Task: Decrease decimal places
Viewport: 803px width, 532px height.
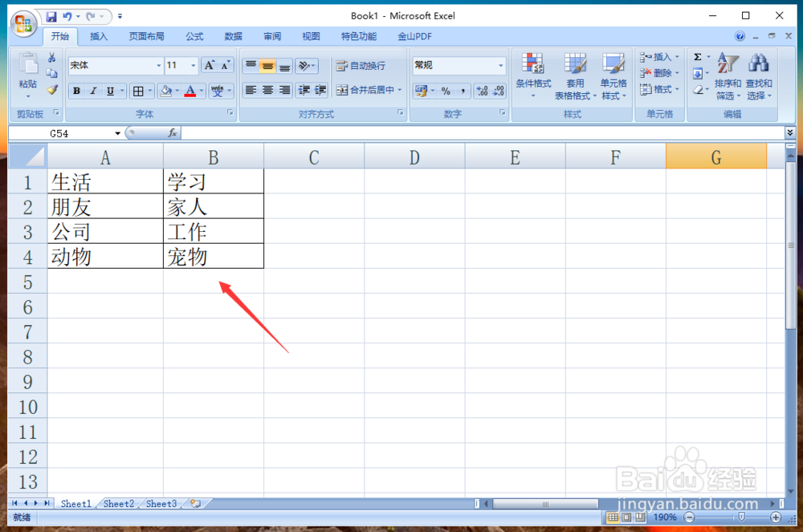Action: (x=499, y=91)
